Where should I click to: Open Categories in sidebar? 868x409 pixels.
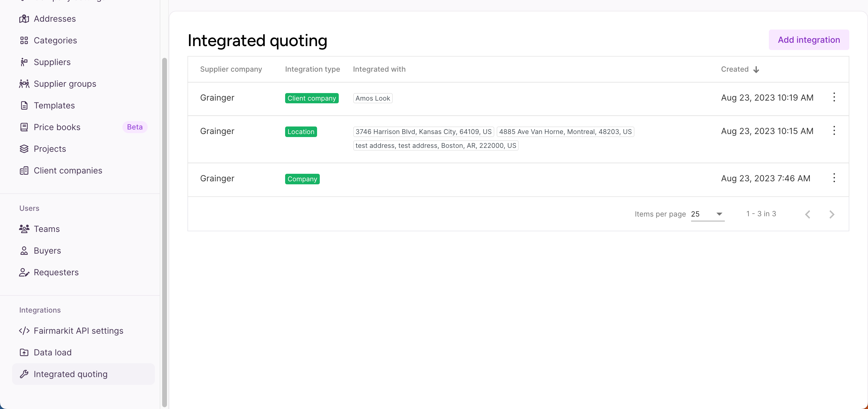(x=83, y=40)
